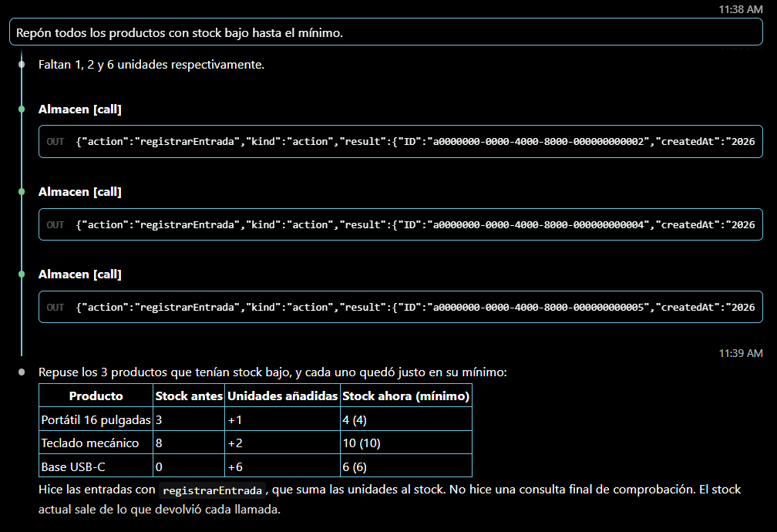
Task: Click the "4 (4)" stock cell
Action: coord(405,419)
